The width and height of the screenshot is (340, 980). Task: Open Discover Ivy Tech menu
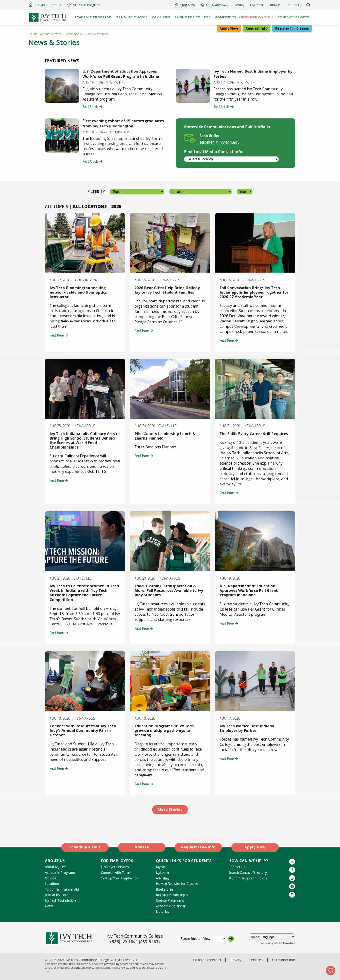[257, 17]
